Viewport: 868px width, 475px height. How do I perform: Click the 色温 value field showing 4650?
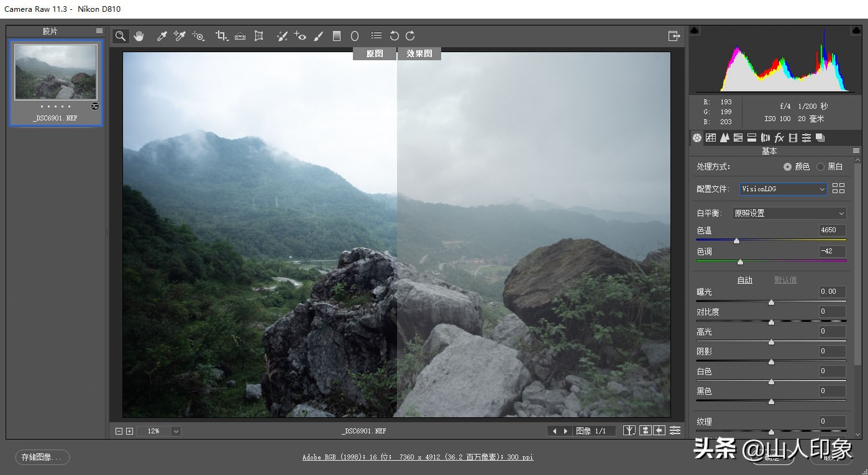click(x=833, y=230)
